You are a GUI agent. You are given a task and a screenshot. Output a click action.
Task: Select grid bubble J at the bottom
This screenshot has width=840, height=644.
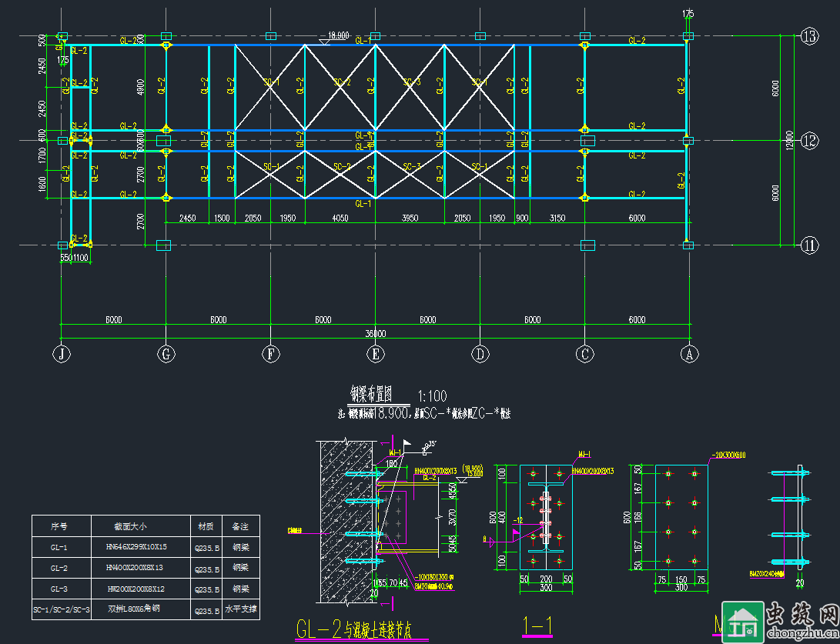pos(62,354)
